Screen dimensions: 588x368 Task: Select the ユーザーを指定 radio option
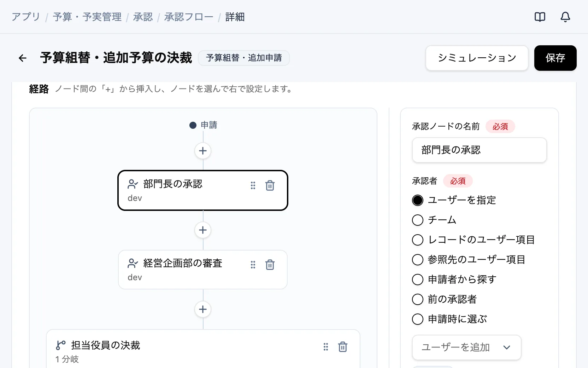[418, 200]
